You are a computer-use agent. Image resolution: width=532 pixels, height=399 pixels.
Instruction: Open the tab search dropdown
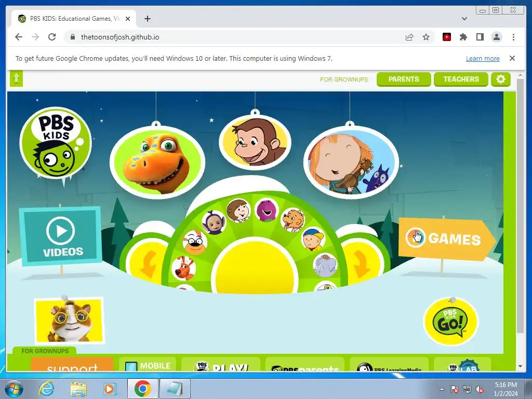coord(464,19)
